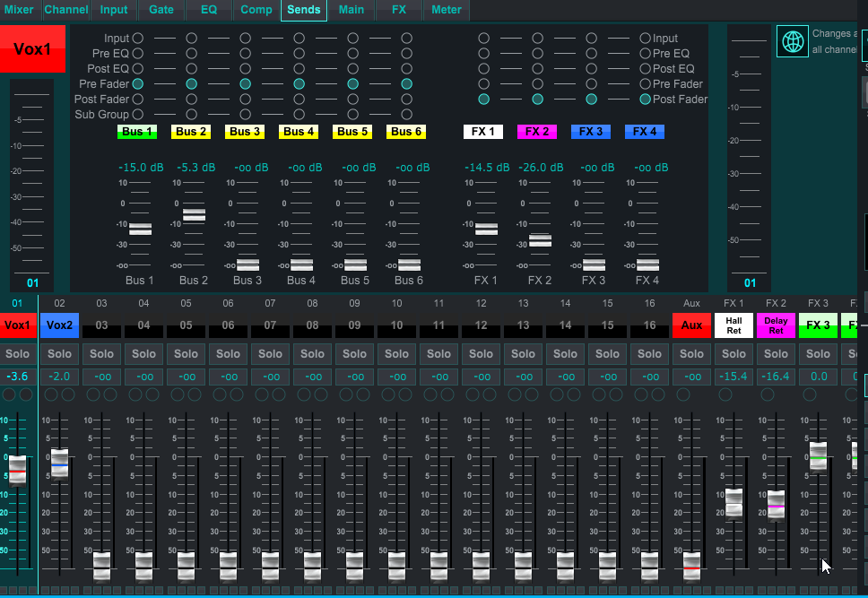Set Bus 3 send source to Post Fader
This screenshot has width=868, height=598.
point(246,100)
